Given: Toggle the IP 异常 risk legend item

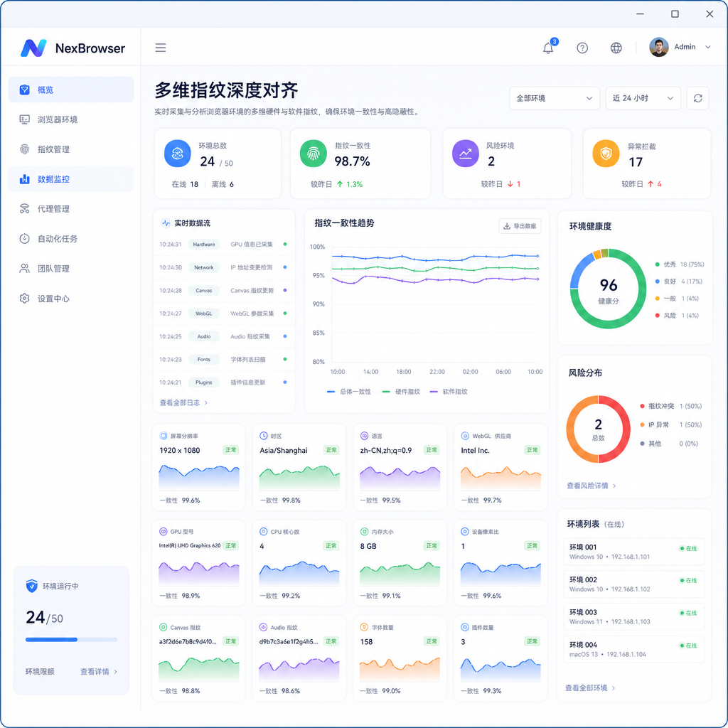Looking at the screenshot, I should [671, 425].
